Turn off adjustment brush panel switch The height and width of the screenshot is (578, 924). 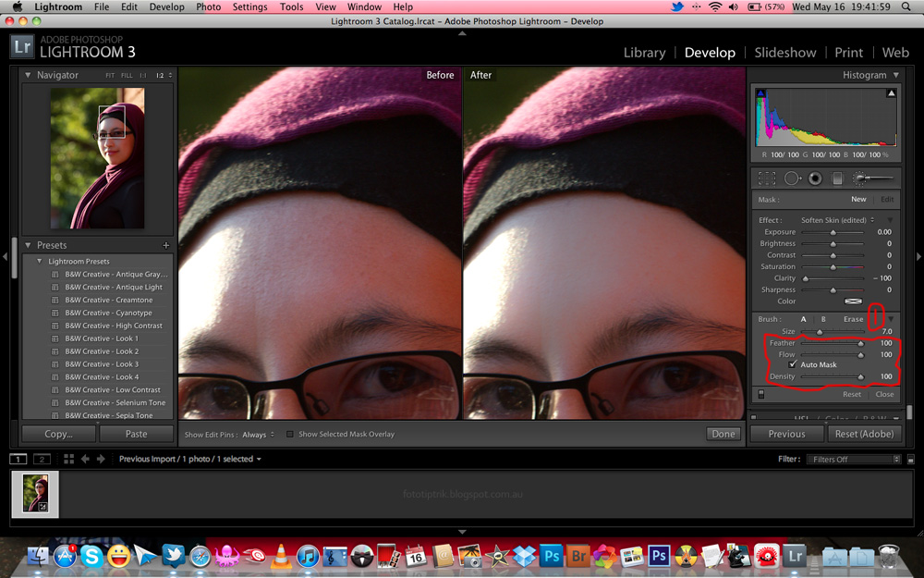click(x=760, y=394)
